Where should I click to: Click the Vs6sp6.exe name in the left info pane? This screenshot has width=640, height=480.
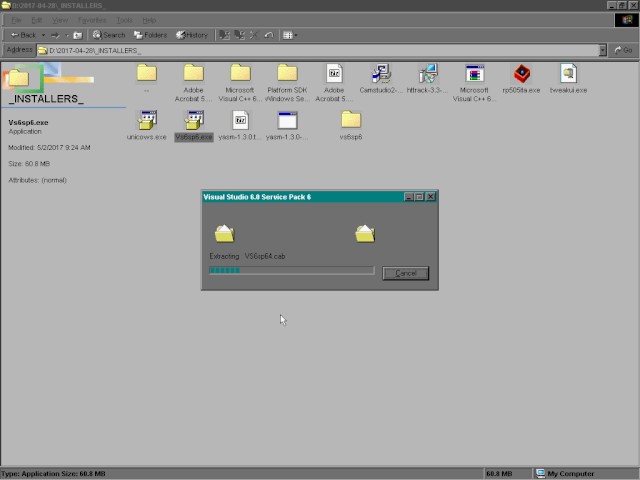tap(28, 122)
